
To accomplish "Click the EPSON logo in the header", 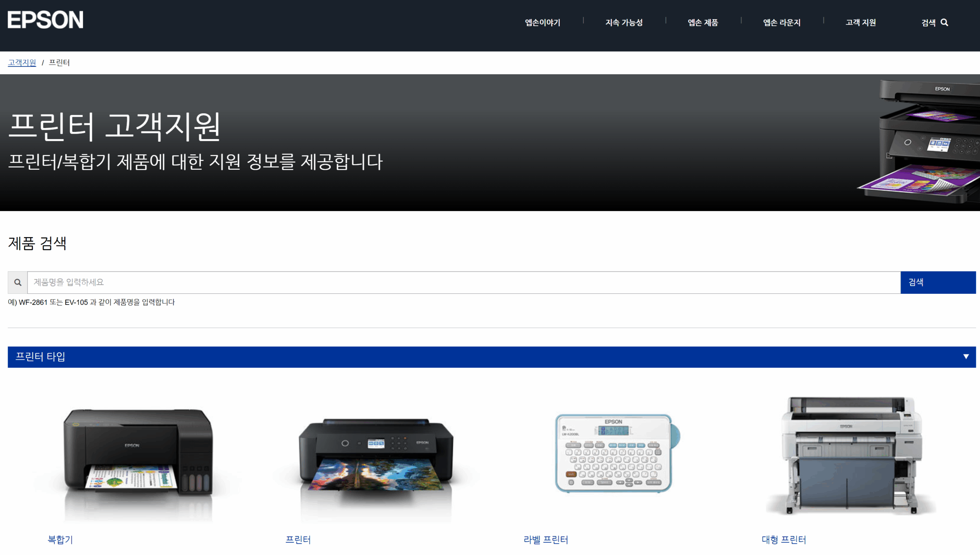I will click(x=45, y=20).
